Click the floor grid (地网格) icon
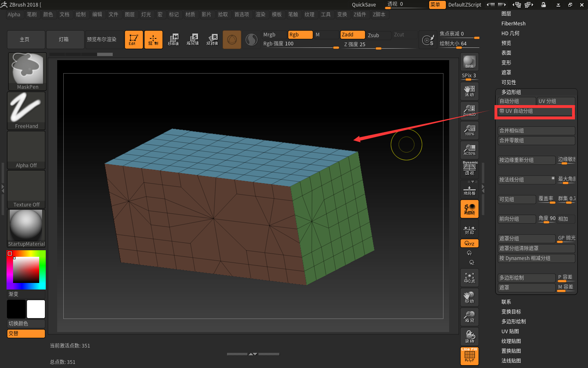Viewport: 588px width, 368px height. pos(469,189)
